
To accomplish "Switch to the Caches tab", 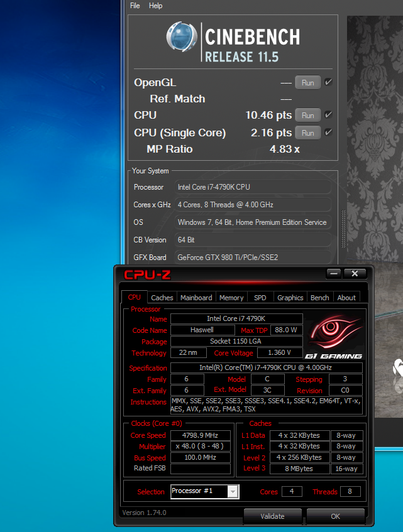I will (x=162, y=298).
